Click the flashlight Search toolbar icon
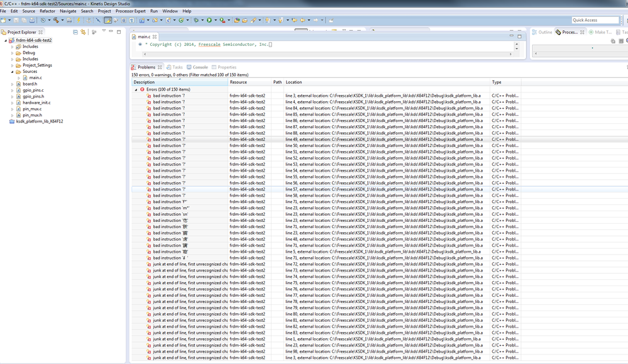 click(253, 20)
